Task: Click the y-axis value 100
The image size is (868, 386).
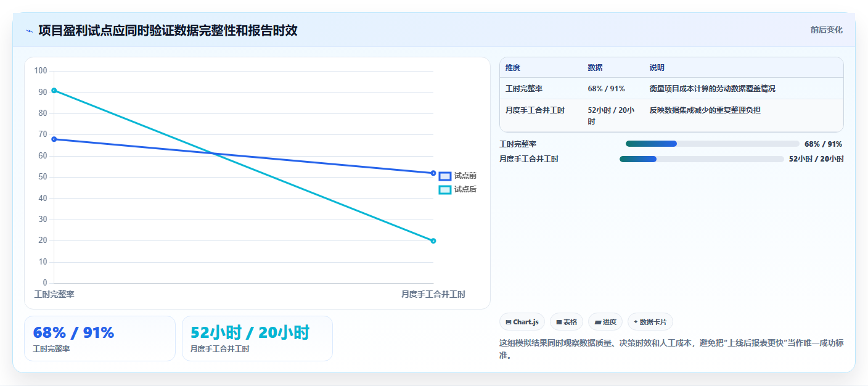Action: [x=41, y=71]
